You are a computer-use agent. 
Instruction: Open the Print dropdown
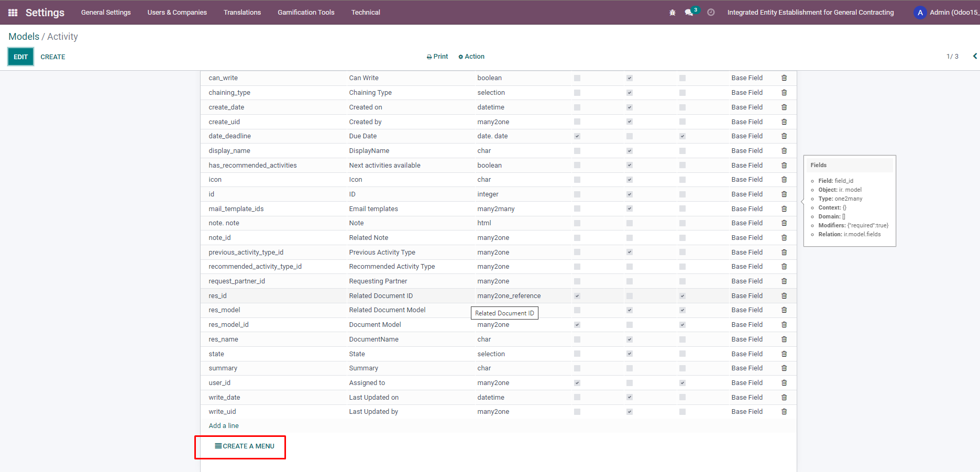[x=437, y=57]
